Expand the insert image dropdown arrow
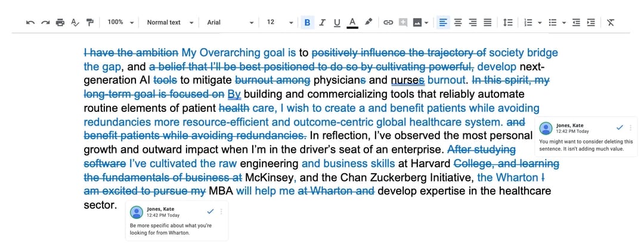Image resolution: width=644 pixels, height=247 pixels. 427,23
